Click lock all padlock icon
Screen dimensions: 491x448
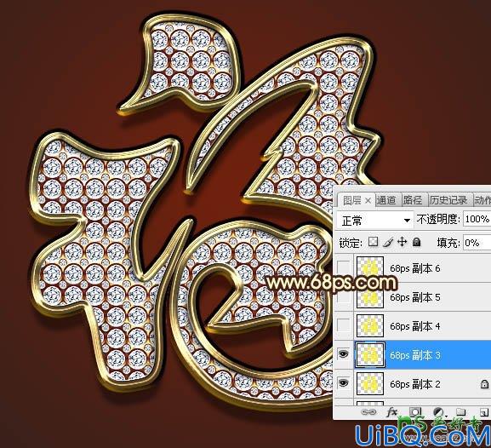(416, 242)
